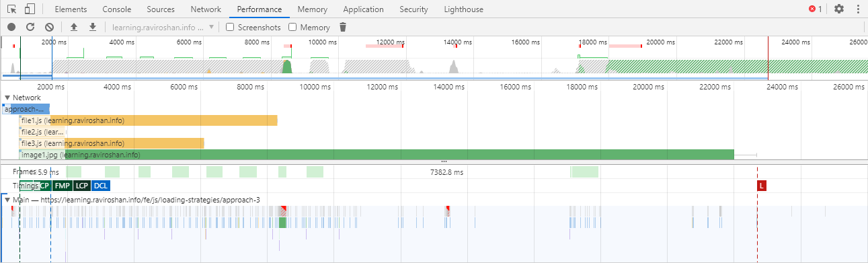
Task: Click the collect garbage trash icon
Action: point(343,27)
